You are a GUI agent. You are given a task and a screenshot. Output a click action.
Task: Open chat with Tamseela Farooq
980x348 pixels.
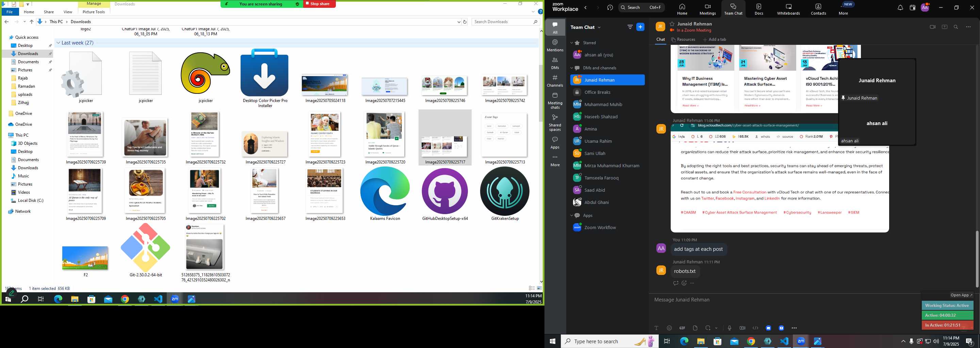(607, 178)
